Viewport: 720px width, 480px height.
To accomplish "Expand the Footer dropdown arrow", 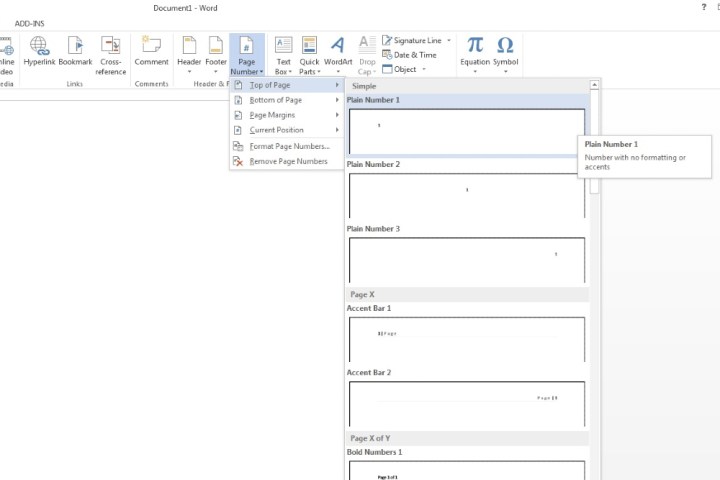I will pyautogui.click(x=216, y=72).
